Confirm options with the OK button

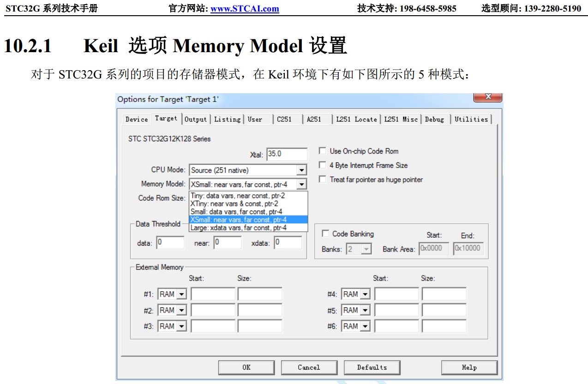(x=246, y=367)
